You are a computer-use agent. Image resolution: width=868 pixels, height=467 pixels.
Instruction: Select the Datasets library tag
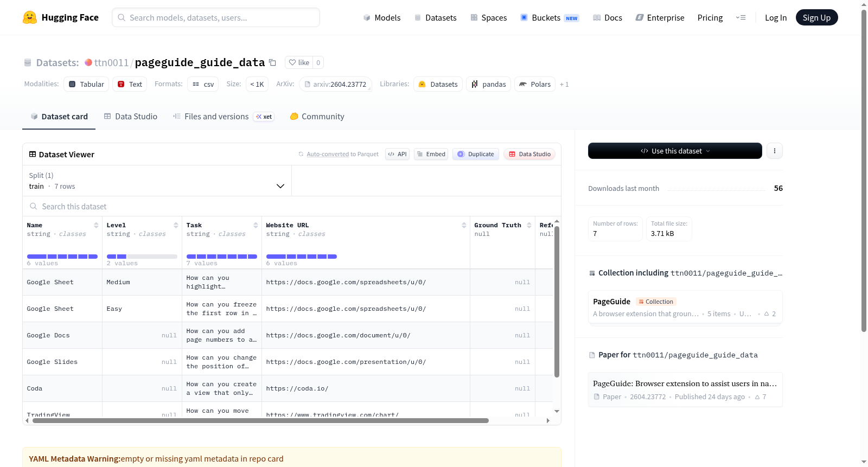pos(438,84)
